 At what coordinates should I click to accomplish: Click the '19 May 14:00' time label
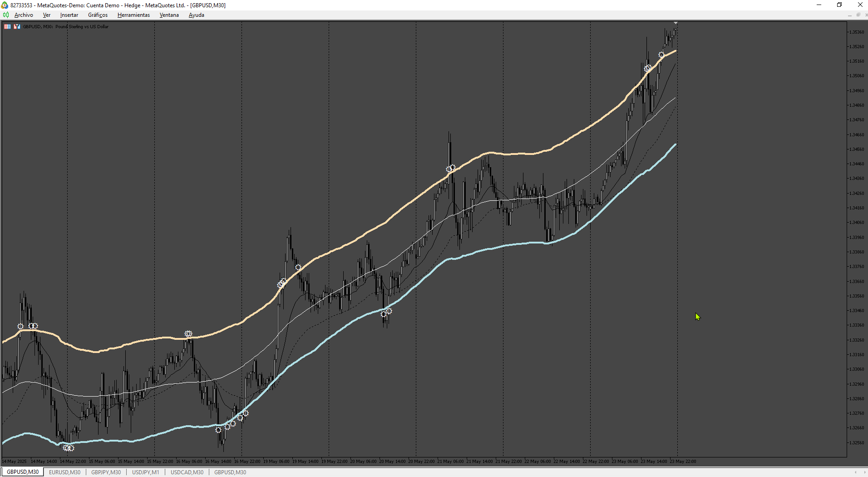click(305, 462)
